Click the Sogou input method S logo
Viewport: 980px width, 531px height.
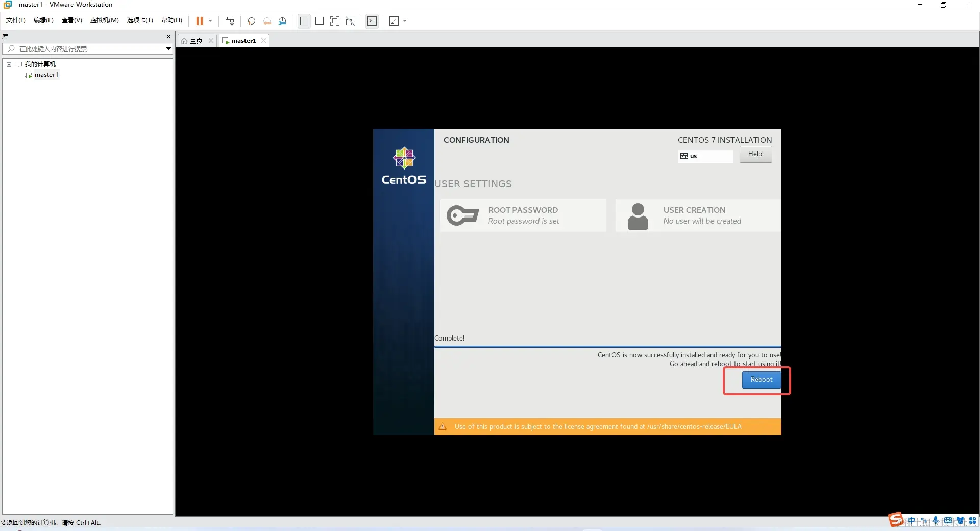[x=896, y=520]
